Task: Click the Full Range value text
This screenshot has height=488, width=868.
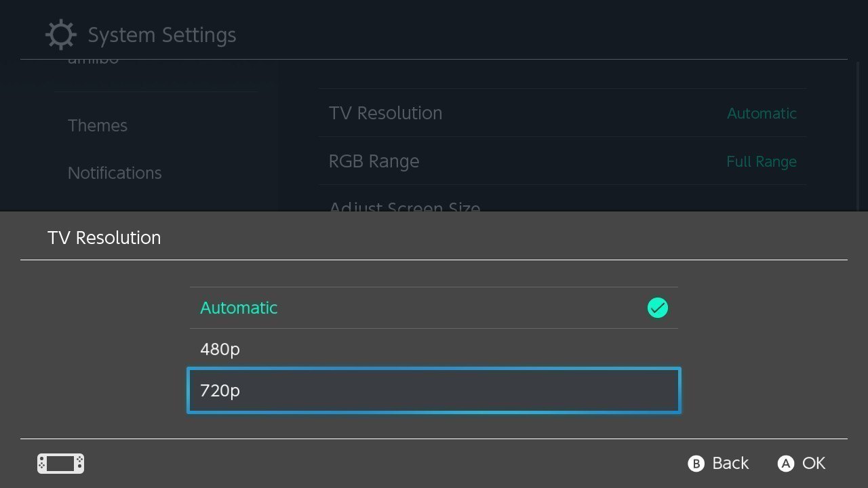Action: [x=762, y=161]
